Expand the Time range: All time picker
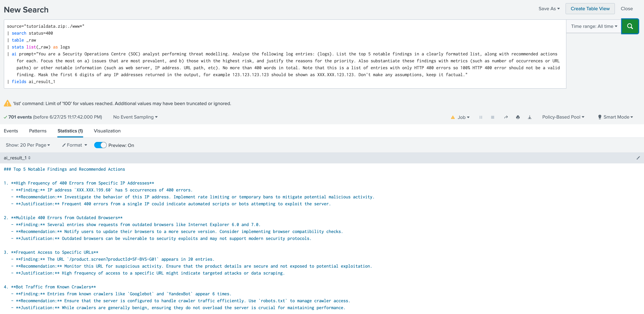The image size is (644, 314). pyautogui.click(x=594, y=26)
